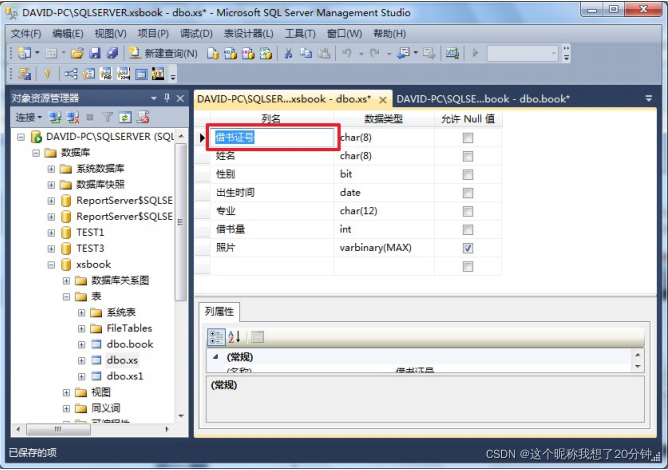Click the Manage Indexes and Keys icon
Image resolution: width=668 pixels, height=470 pixels.
click(88, 74)
